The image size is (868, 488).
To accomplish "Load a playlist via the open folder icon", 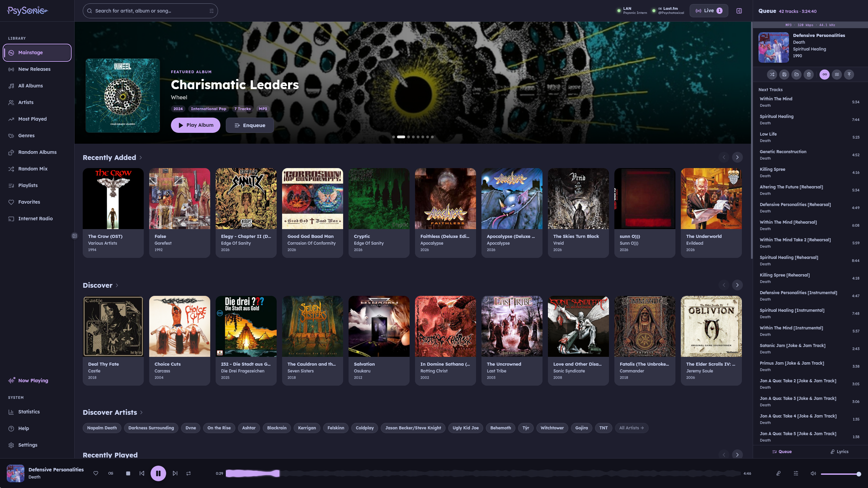I will pos(796,75).
